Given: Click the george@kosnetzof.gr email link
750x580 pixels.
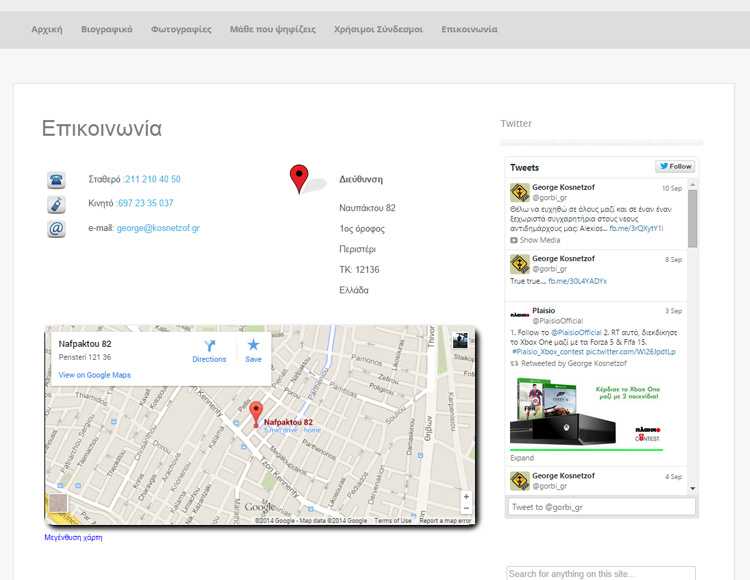Looking at the screenshot, I should click(x=158, y=228).
